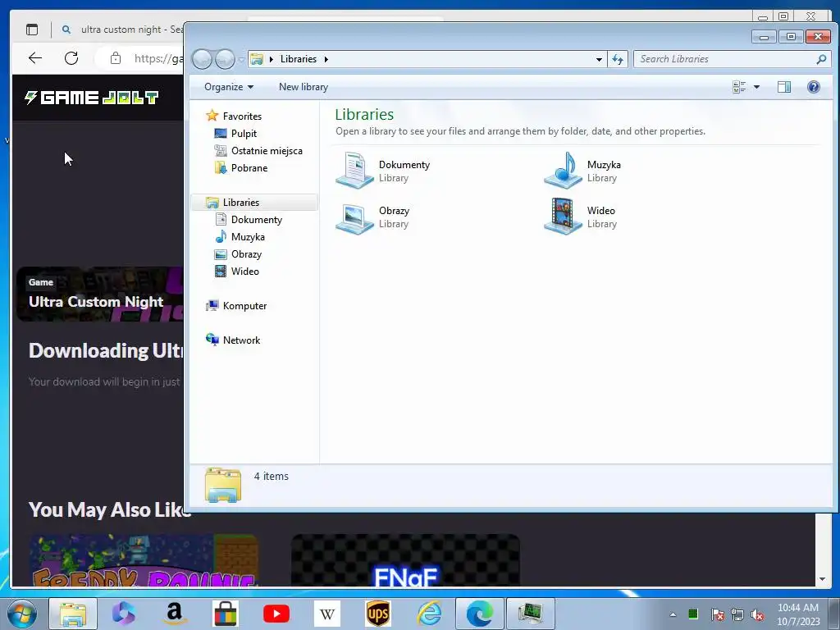Click the muted volume tray icon
This screenshot has width=840, height=630.
[x=757, y=614]
